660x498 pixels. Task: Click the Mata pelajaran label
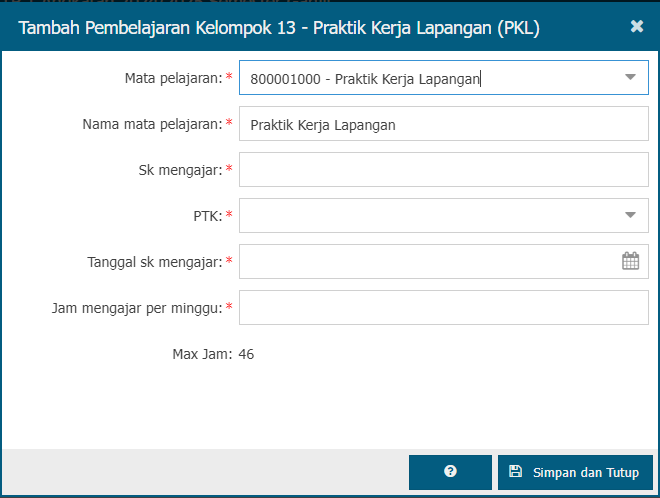[x=173, y=78]
